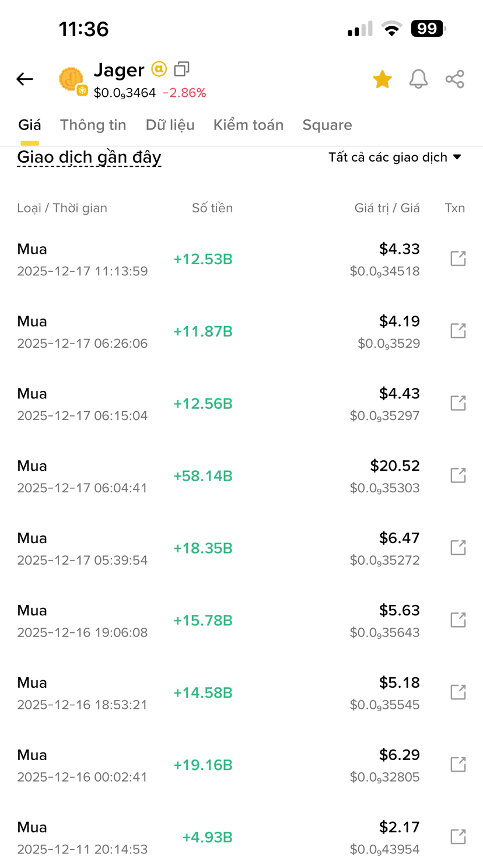Screen dimensions: 483x868
Task: Open the Square tab
Action: coord(327,125)
